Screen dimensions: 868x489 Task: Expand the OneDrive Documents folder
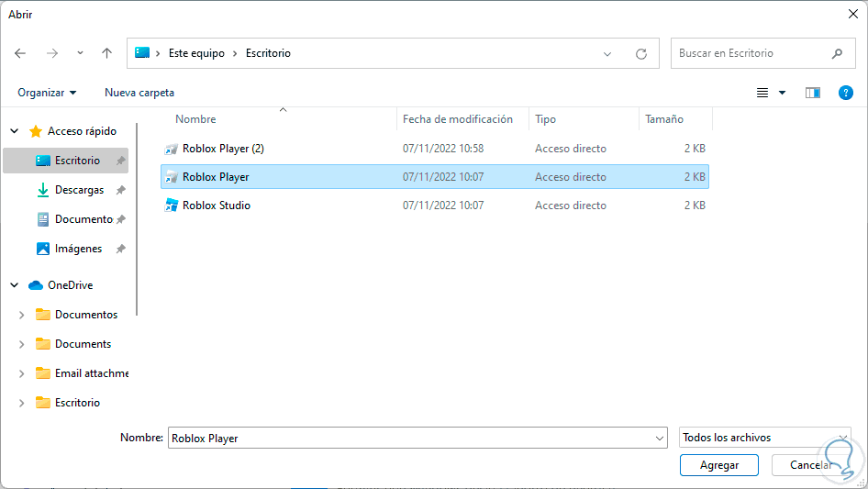click(x=22, y=344)
